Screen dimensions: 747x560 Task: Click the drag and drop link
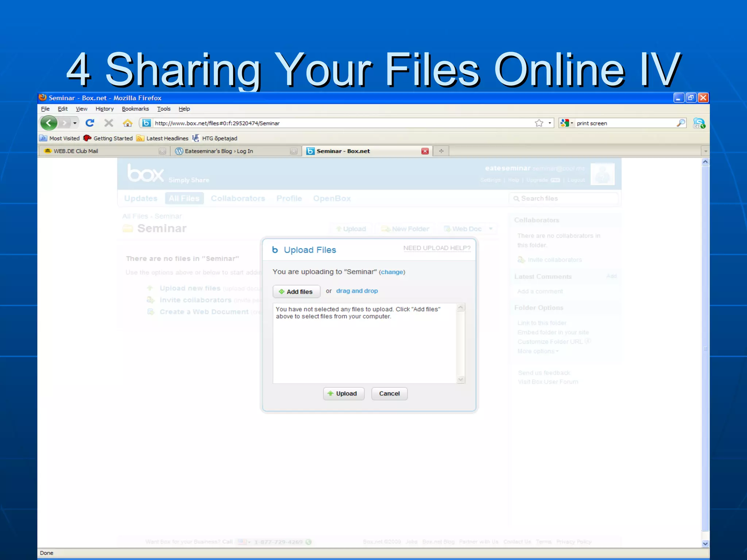click(357, 291)
